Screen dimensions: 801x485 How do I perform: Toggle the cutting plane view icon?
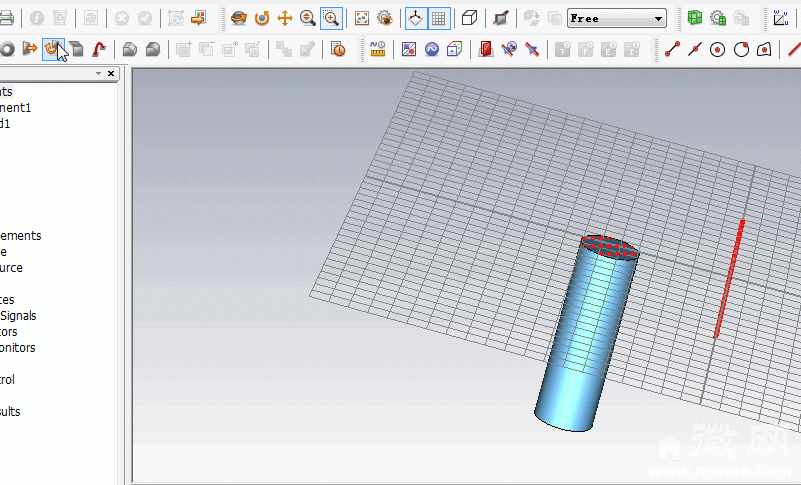[501, 19]
